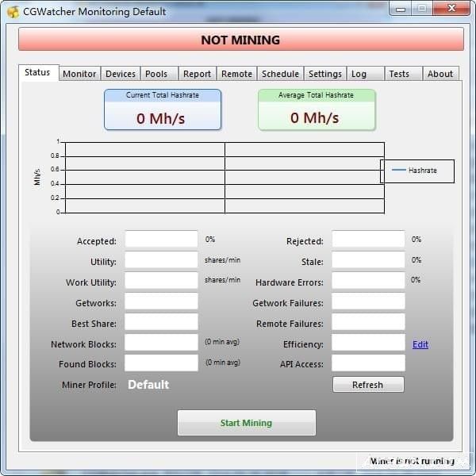The image size is (476, 476).
Task: Open the Edit link beside Efficiency
Action: click(x=420, y=344)
